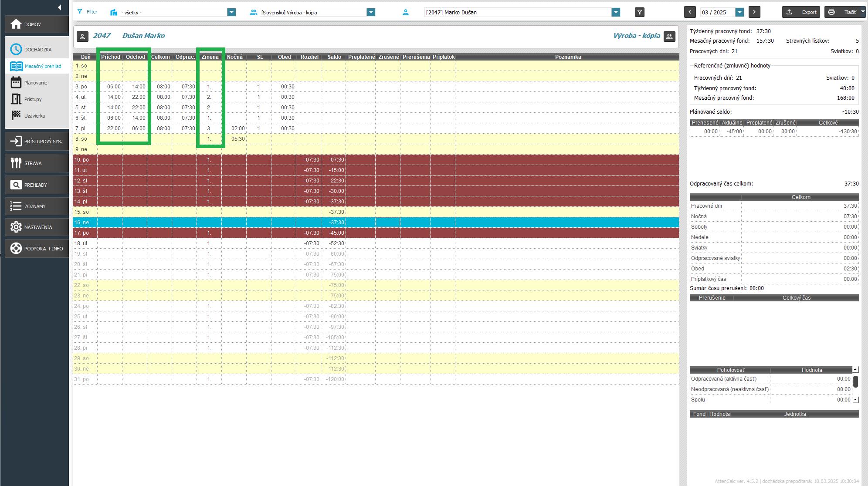Click the group icon beside Výroba - kópia

click(669, 36)
